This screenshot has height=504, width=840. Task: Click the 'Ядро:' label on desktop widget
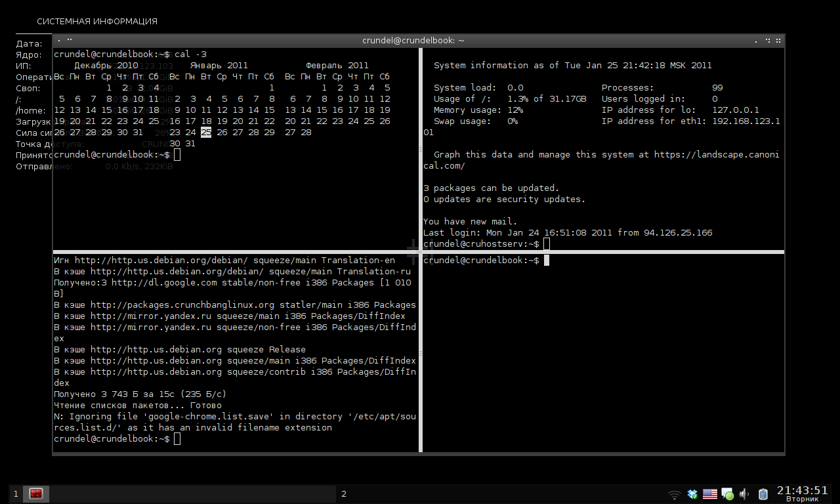point(29,55)
